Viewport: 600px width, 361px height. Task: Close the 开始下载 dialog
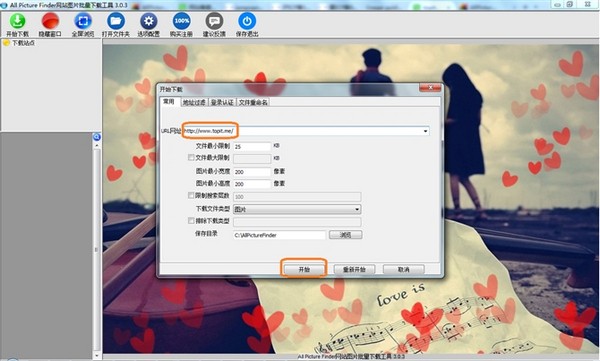pyautogui.click(x=430, y=88)
